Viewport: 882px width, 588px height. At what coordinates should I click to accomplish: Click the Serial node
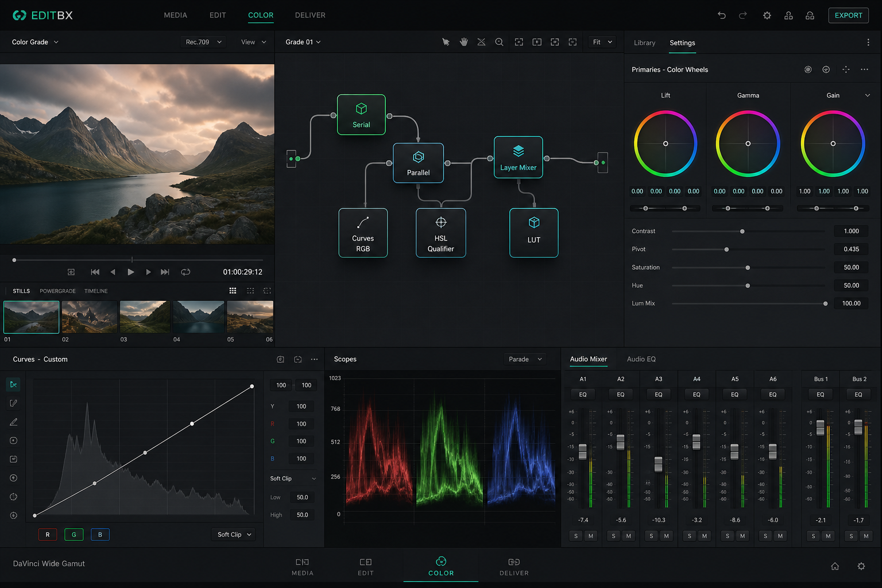click(361, 115)
